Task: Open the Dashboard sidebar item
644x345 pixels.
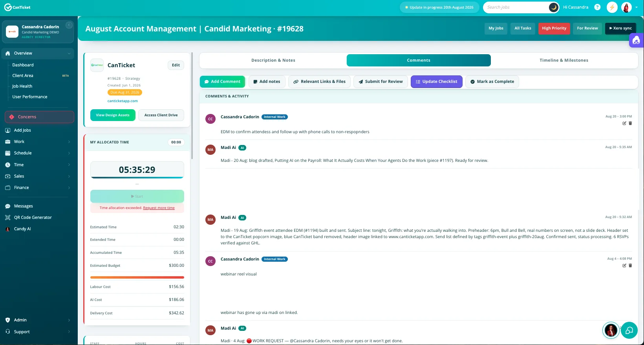Action: (x=23, y=65)
